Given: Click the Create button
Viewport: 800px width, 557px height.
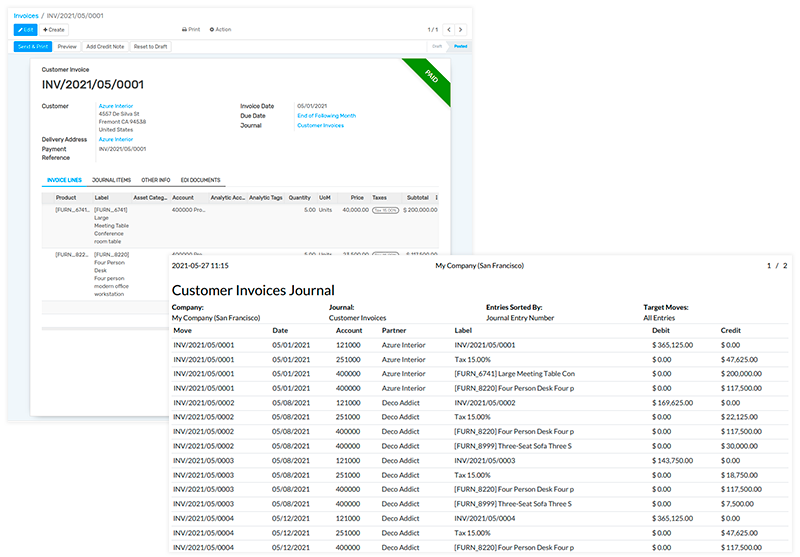Looking at the screenshot, I should coord(54,30).
